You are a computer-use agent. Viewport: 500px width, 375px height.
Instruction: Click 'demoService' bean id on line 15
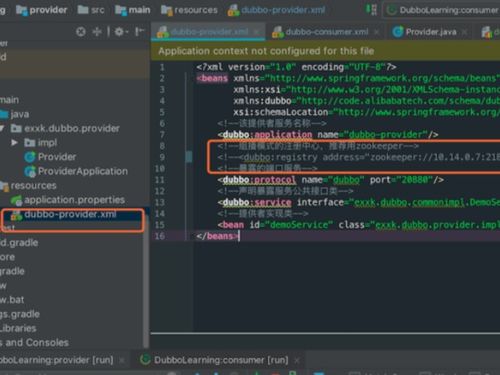[x=299, y=225]
